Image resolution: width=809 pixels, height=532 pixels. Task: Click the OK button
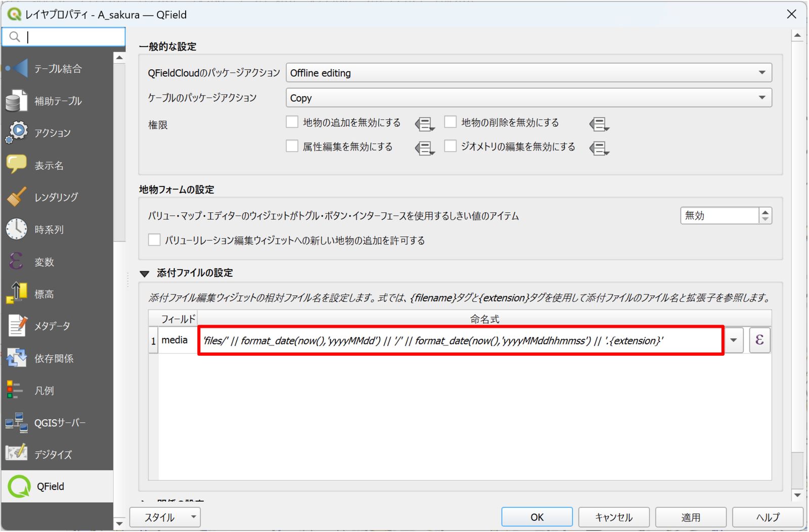[537, 517]
